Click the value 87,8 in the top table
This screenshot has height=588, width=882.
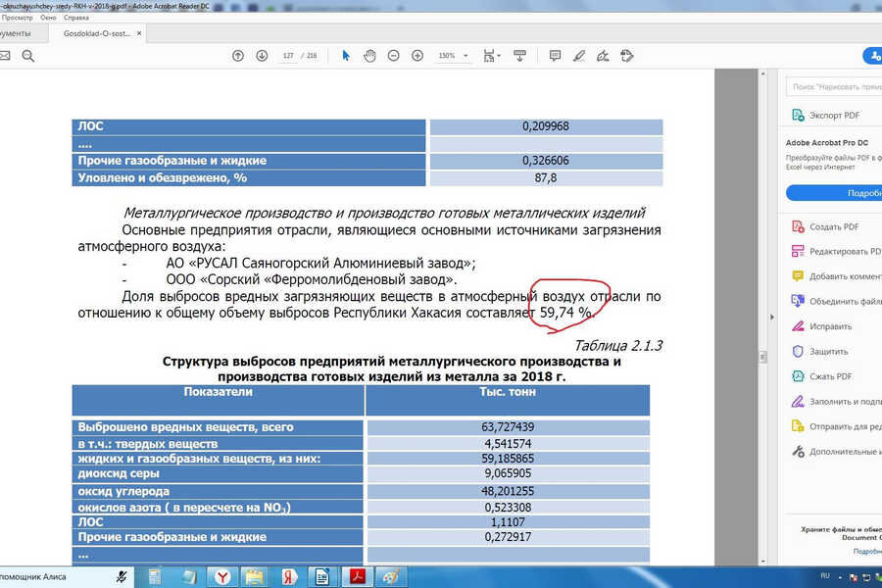[546, 177]
